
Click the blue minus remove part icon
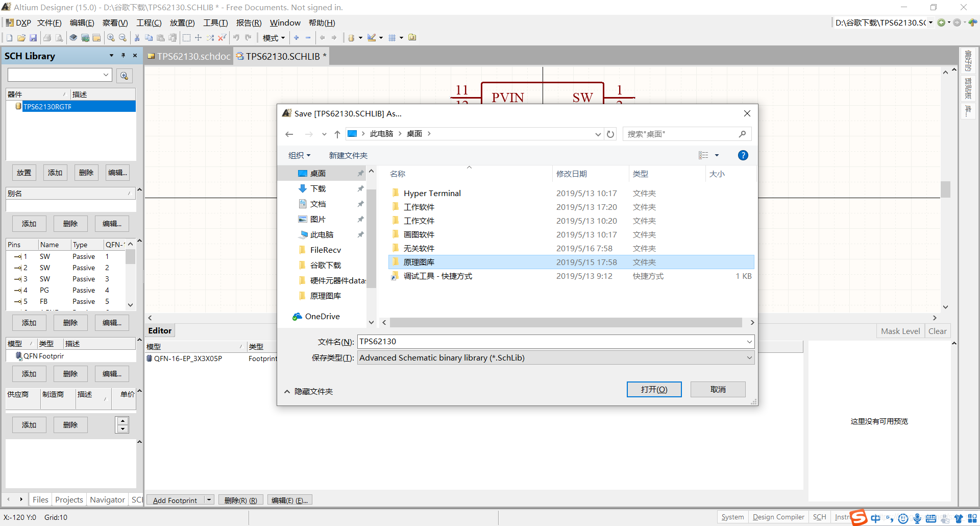tap(308, 38)
